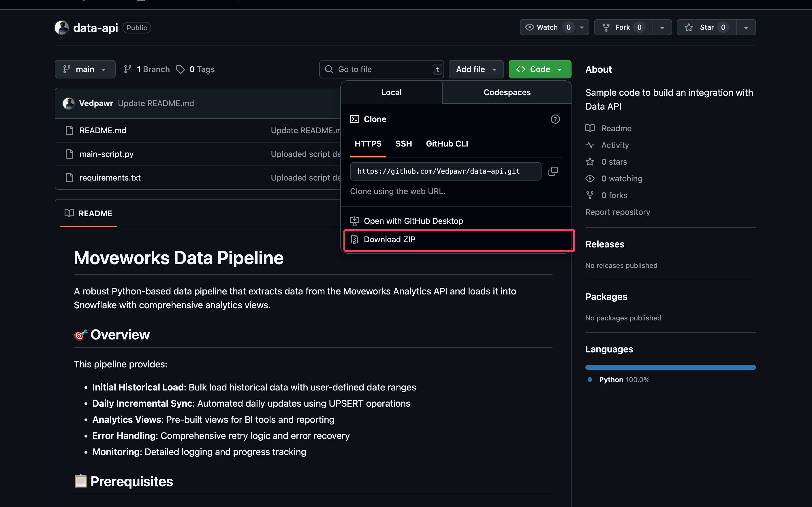Click the book icon in README tab
This screenshot has height=507, width=812.
click(69, 214)
